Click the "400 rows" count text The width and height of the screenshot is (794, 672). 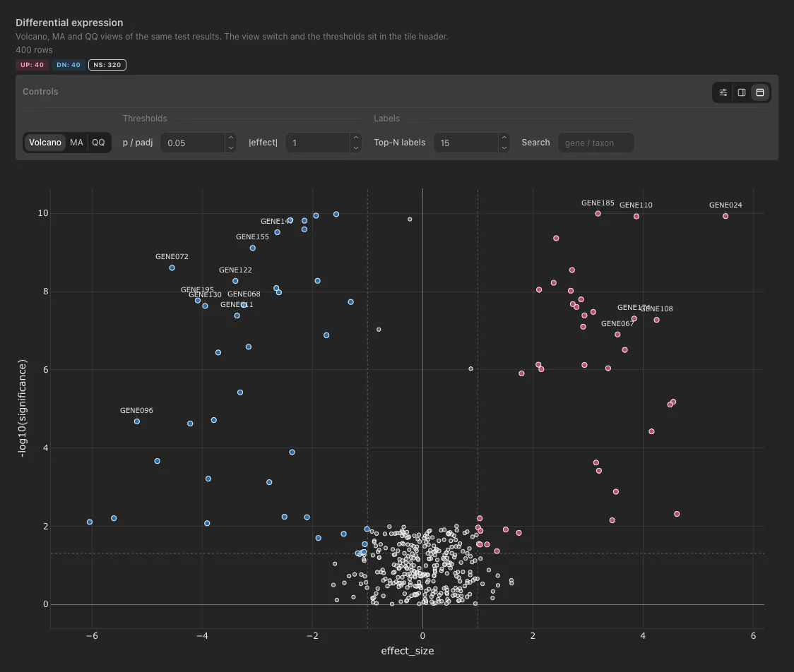pos(34,50)
